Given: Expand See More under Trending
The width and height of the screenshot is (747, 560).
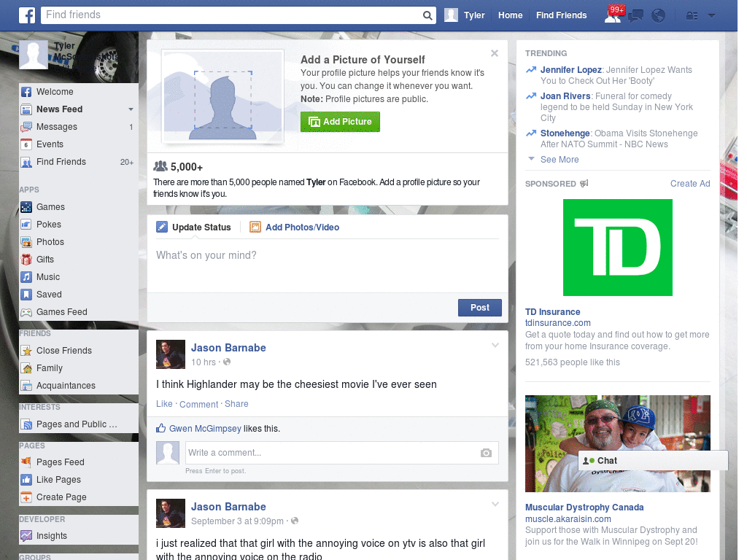Looking at the screenshot, I should 559,159.
